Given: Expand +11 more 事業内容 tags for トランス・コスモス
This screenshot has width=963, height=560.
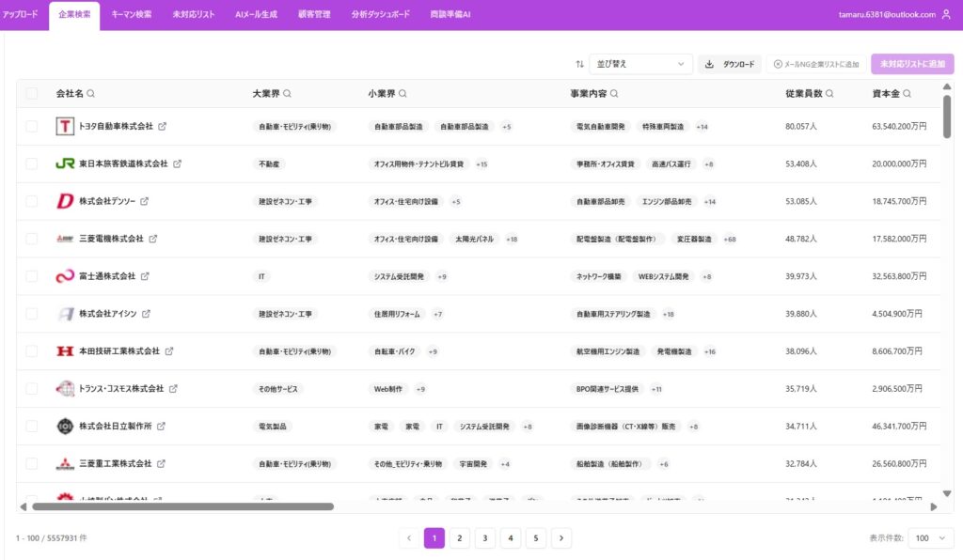Looking at the screenshot, I should 656,389.
